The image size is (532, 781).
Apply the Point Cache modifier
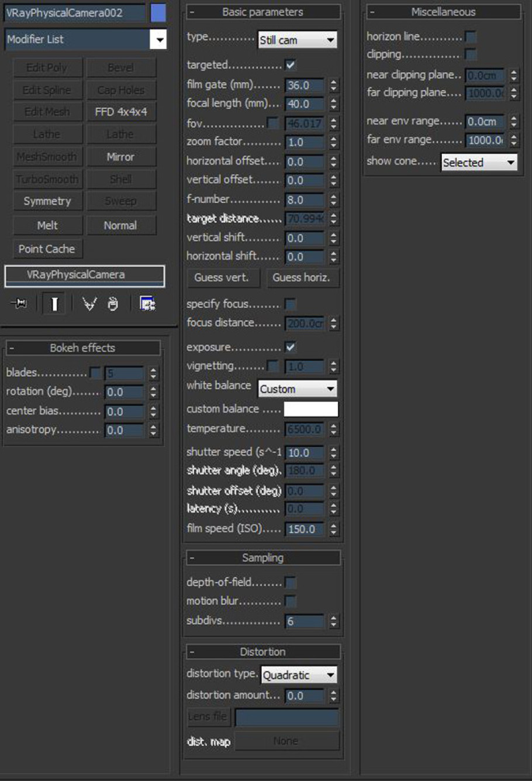pos(47,249)
